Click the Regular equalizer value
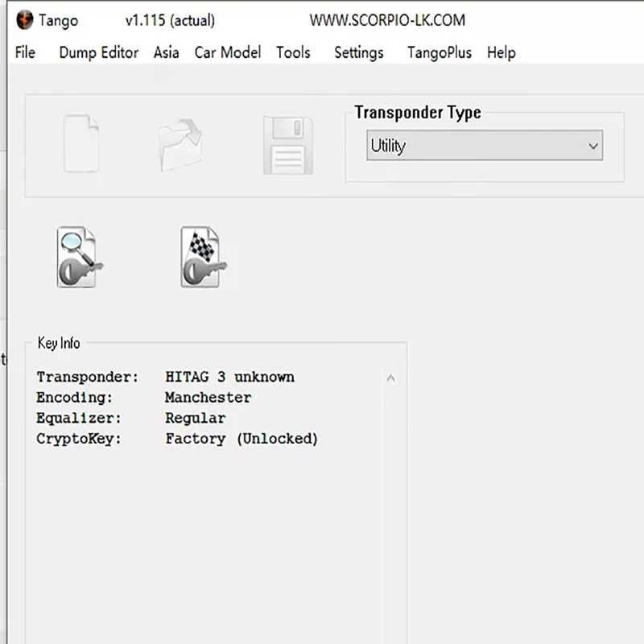Screen dimensions: 644x644 (x=195, y=418)
